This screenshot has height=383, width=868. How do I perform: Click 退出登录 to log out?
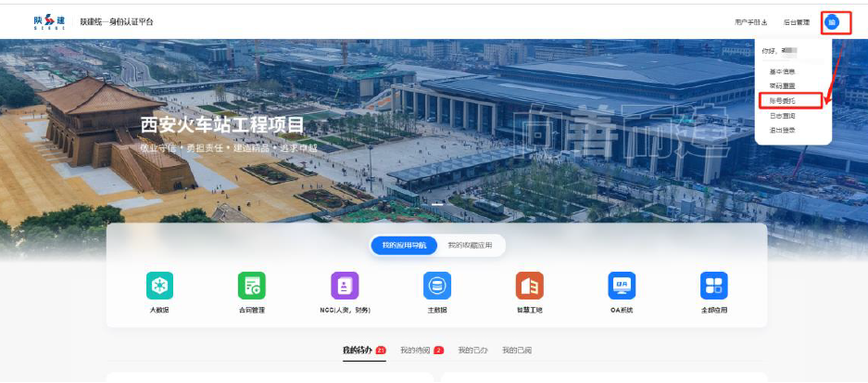tap(782, 131)
